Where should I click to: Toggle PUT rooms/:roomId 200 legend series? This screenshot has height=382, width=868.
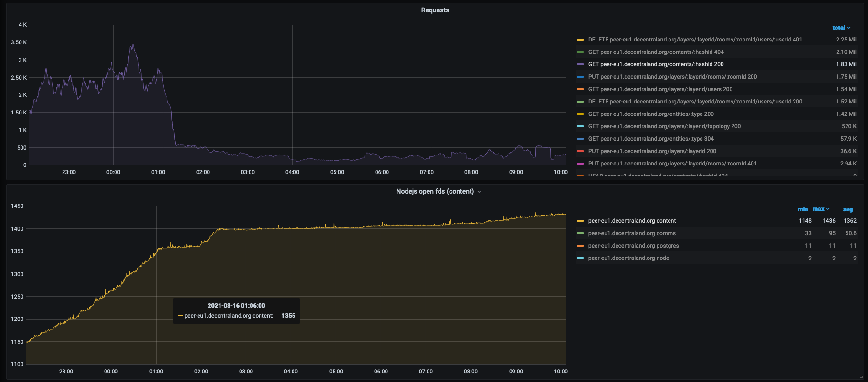pos(672,77)
